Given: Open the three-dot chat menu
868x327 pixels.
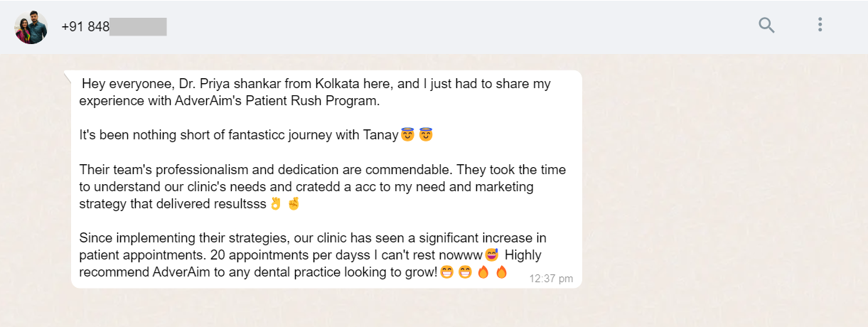Looking at the screenshot, I should coord(820,26).
